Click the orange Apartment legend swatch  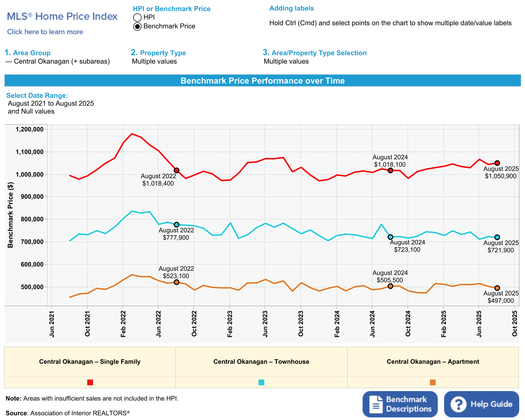click(x=433, y=382)
